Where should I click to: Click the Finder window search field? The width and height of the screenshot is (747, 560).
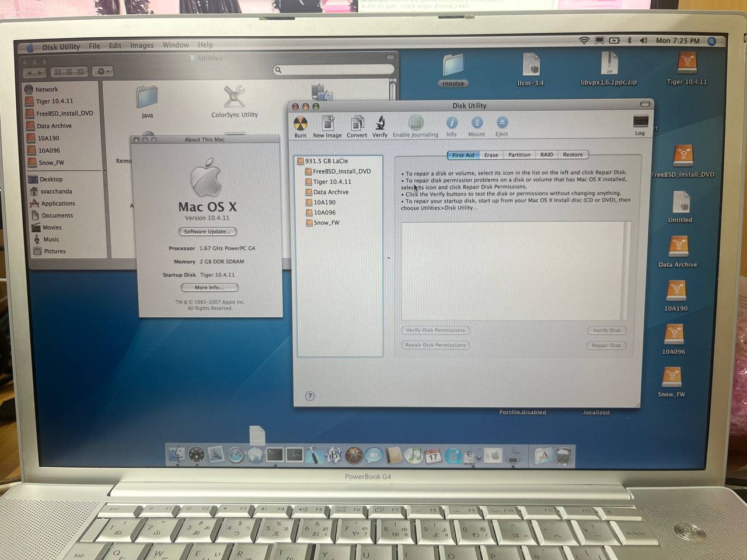click(334, 70)
